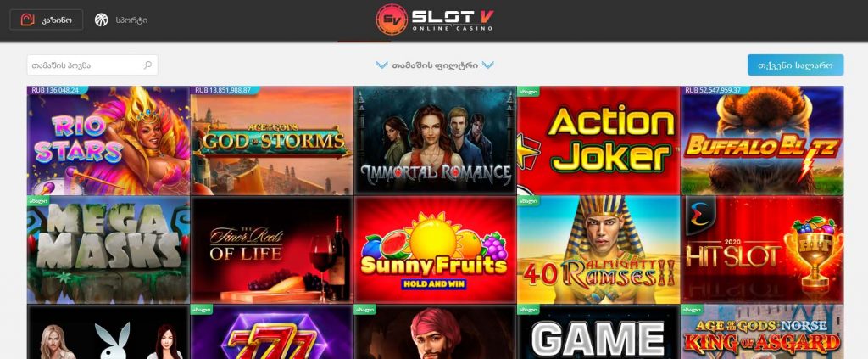Open the Buffalo Blitz game tile
The width and height of the screenshot is (868, 359).
[x=762, y=140]
